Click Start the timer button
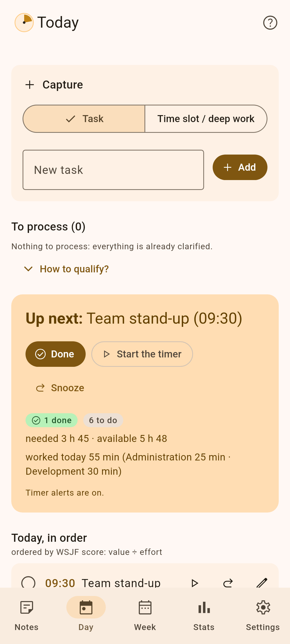 click(x=142, y=354)
